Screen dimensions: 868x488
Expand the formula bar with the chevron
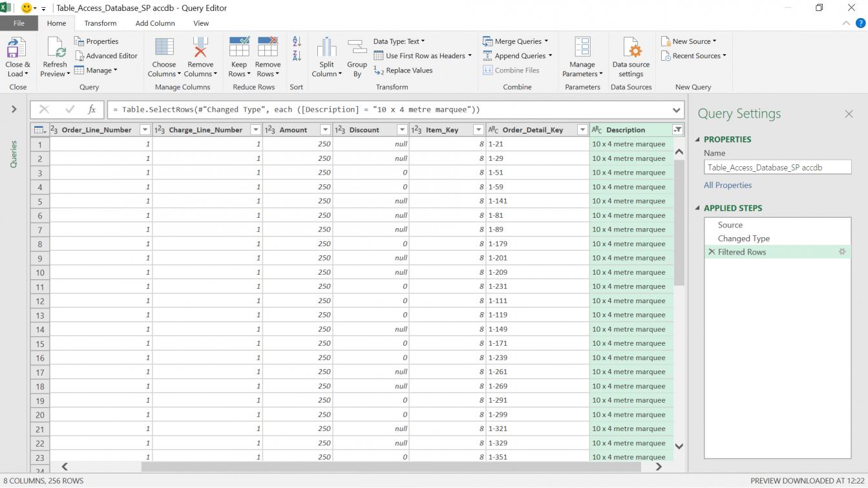coord(677,110)
